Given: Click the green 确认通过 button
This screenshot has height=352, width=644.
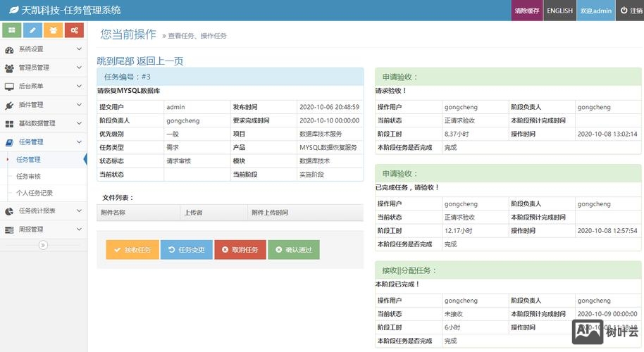Looking at the screenshot, I should [294, 250].
